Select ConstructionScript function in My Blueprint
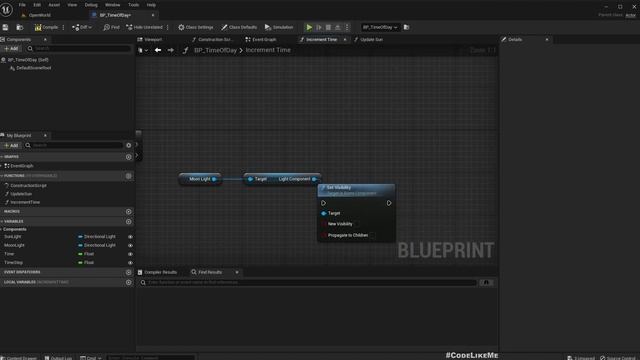640x360 pixels. point(28,186)
